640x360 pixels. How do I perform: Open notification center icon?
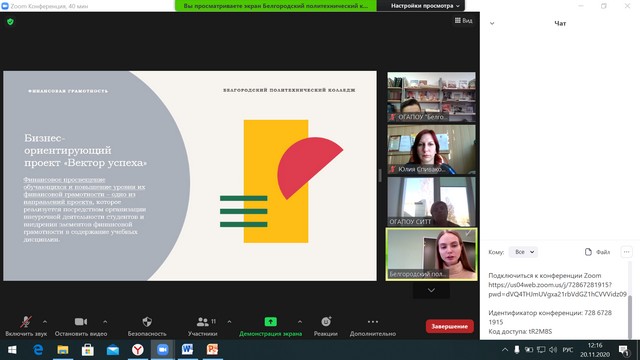(x=624, y=350)
